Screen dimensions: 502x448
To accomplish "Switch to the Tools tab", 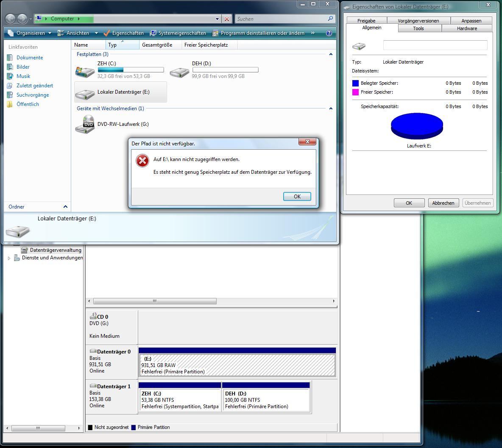I will tap(418, 28).
